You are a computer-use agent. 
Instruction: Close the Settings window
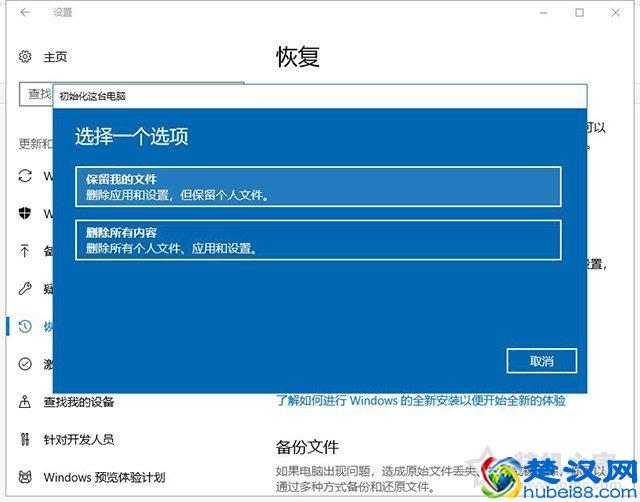tap(616, 13)
